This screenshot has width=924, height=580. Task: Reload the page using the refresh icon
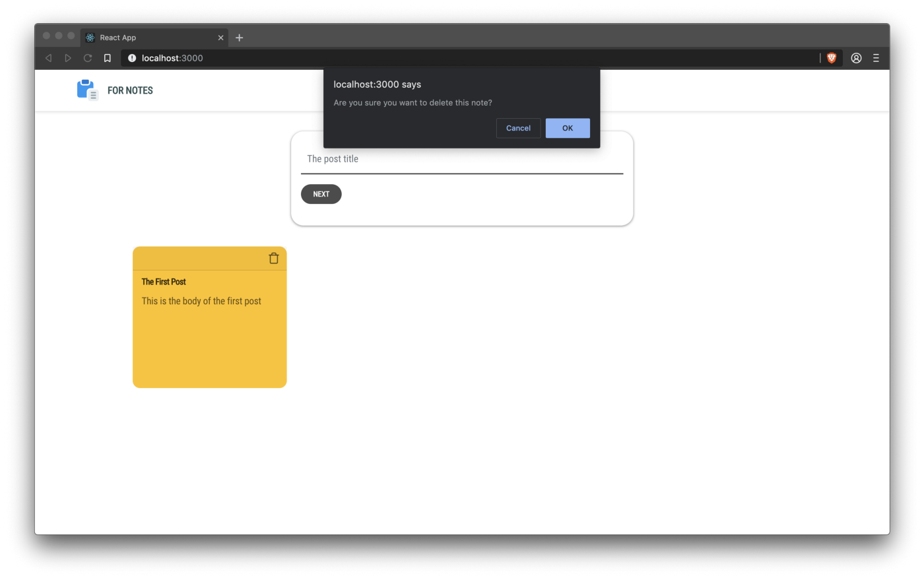[87, 58]
